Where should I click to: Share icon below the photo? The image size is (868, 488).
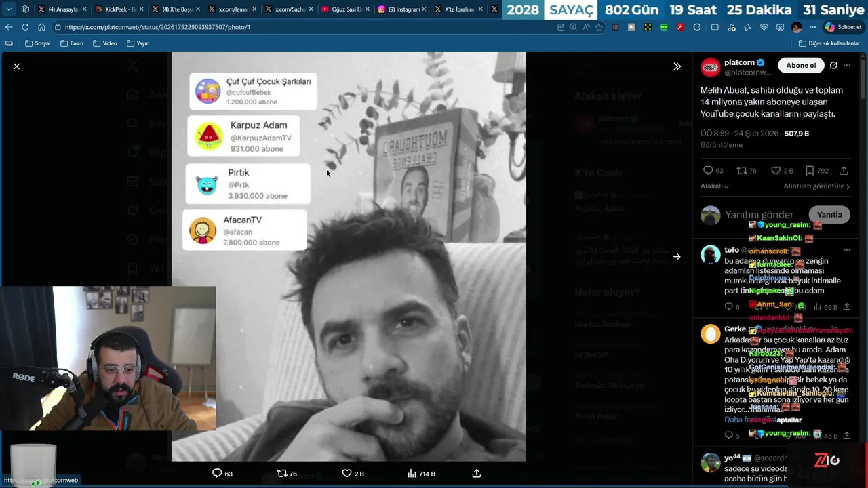coord(477,473)
